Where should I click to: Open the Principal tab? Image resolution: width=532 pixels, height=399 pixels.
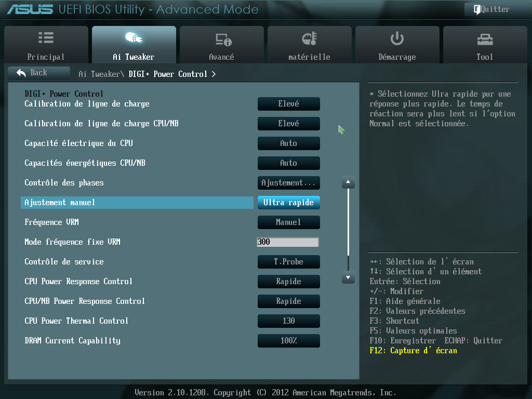pyautogui.click(x=46, y=45)
